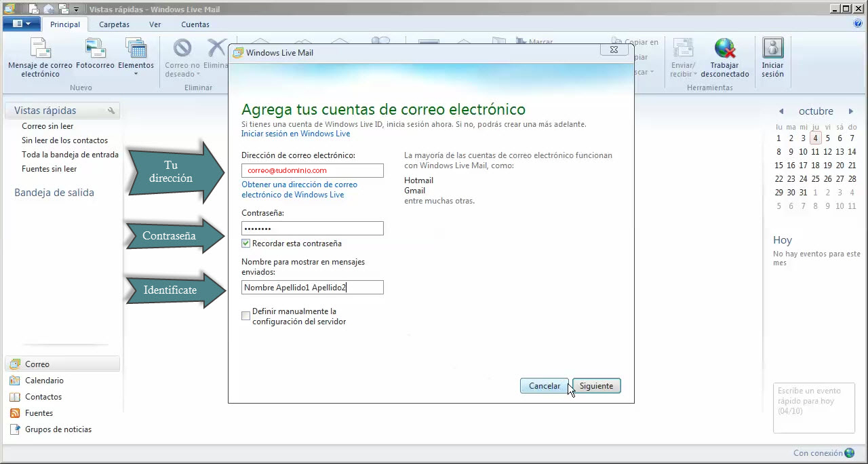Viewport: 868px width, 464px height.
Task: Maximize the Windows Live Mail main window
Action: pyautogui.click(x=848, y=8)
